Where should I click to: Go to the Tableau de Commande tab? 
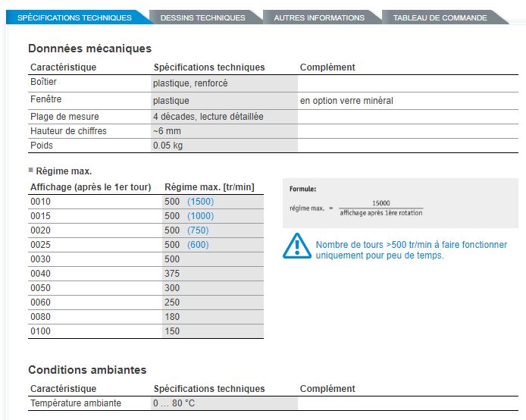440,17
